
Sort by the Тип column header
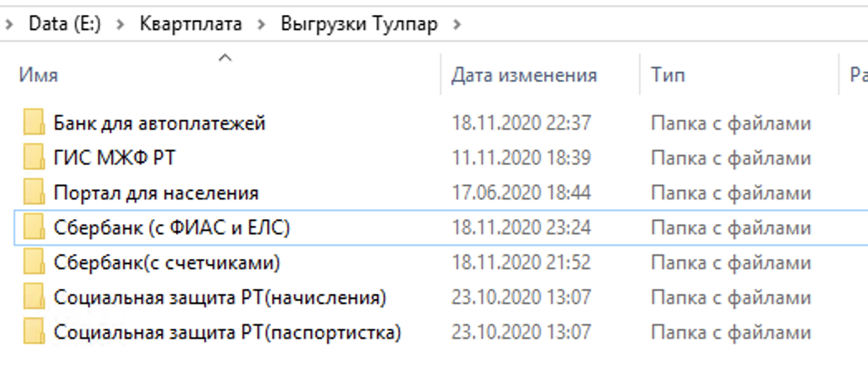(668, 75)
